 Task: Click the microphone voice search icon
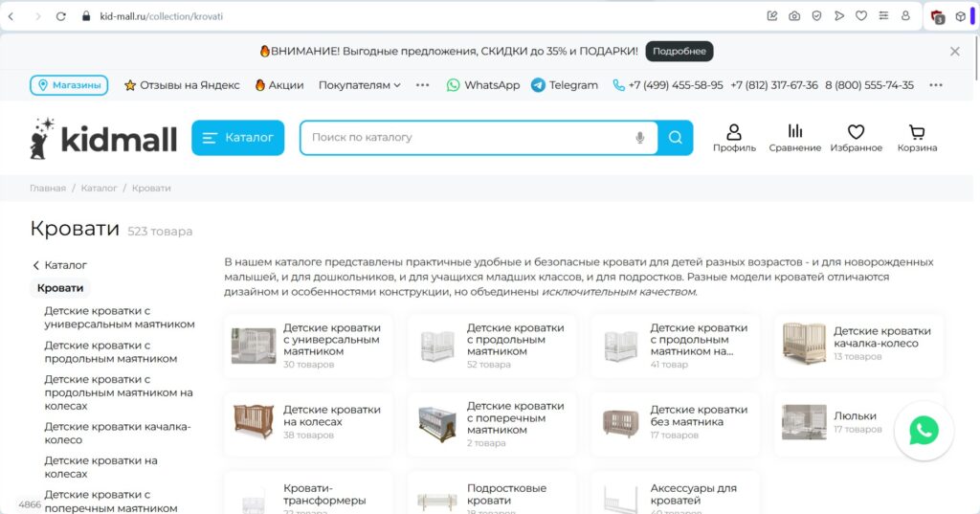(640, 138)
